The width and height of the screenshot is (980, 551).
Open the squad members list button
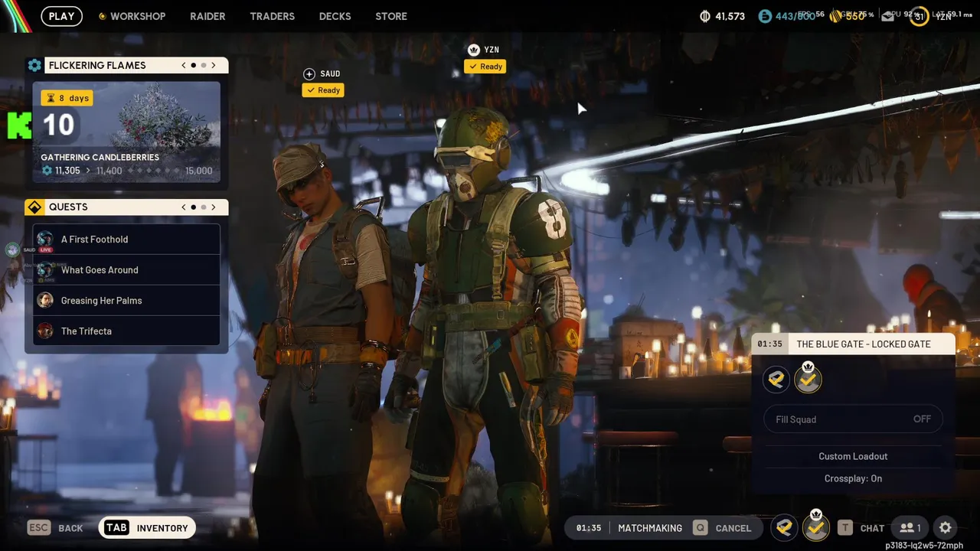pyautogui.click(x=910, y=528)
